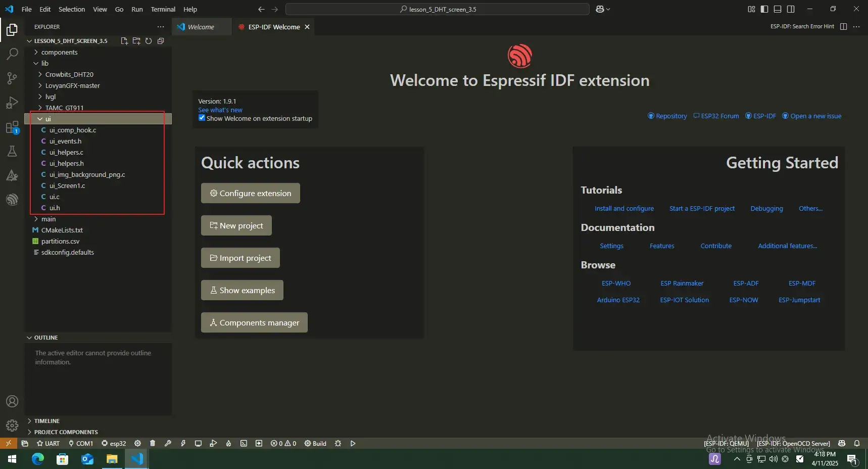The height and width of the screenshot is (469, 868).
Task: Switch to the Welcome tab
Action: coord(201,27)
